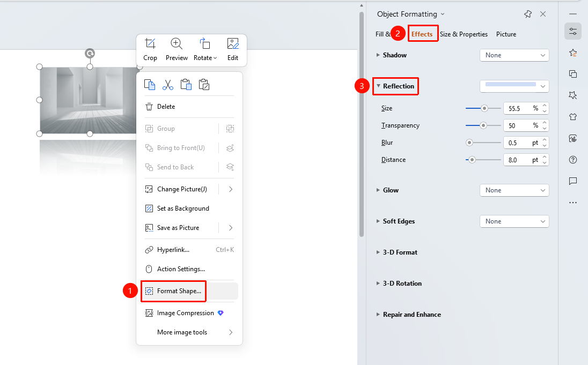This screenshot has height=365, width=588.
Task: Open the Shadow preset dropdown
Action: [x=514, y=55]
